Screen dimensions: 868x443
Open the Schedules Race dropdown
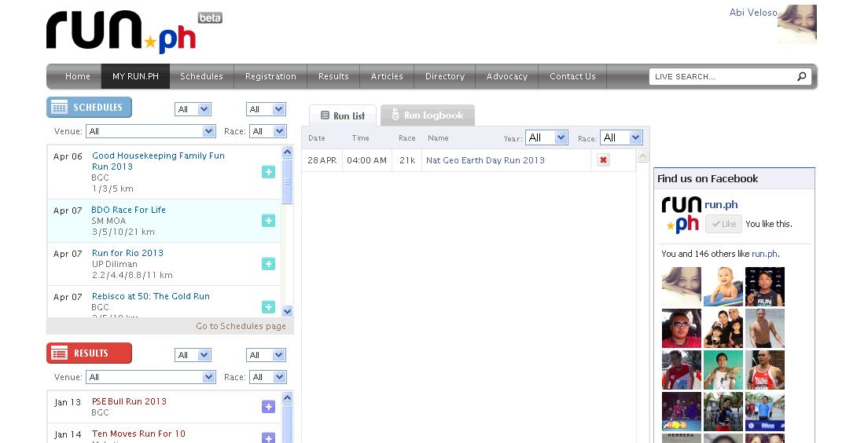pyautogui.click(x=268, y=131)
